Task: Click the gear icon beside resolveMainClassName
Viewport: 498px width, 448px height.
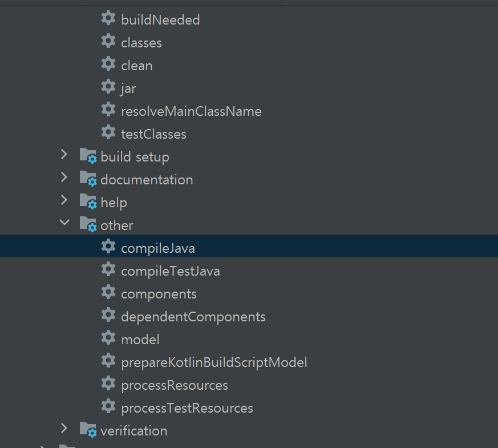Action: coord(108,110)
